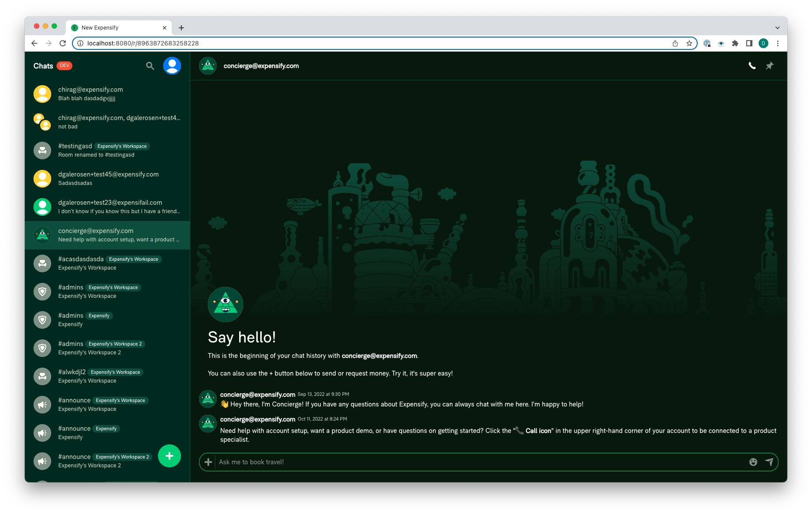
Task: Click the 'Chats' sidebar heading
Action: [x=43, y=66]
